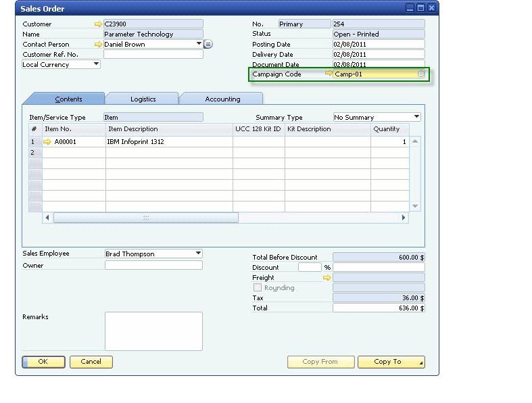The image size is (532, 403).
Task: Click the Primary series field
Action: [304, 24]
